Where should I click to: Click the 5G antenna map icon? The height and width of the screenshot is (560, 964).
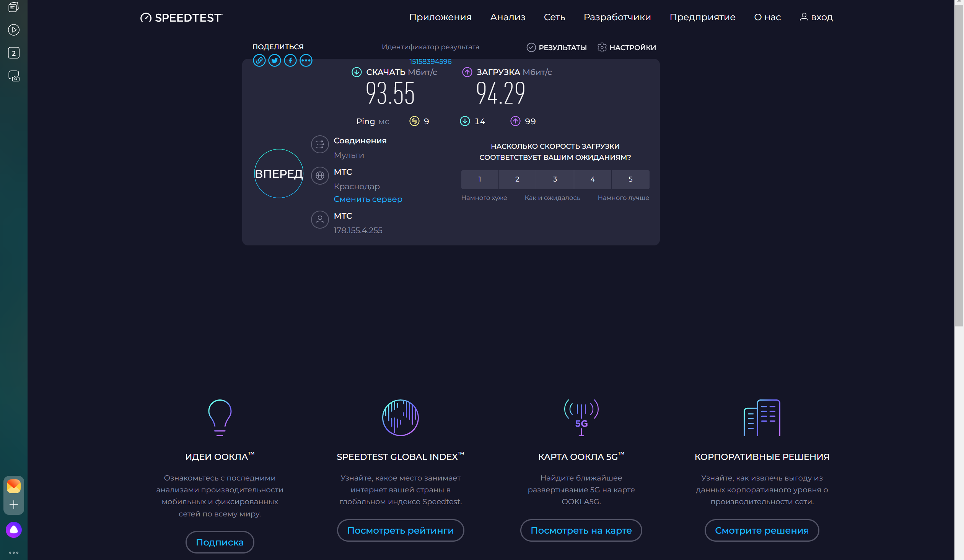tap(581, 417)
